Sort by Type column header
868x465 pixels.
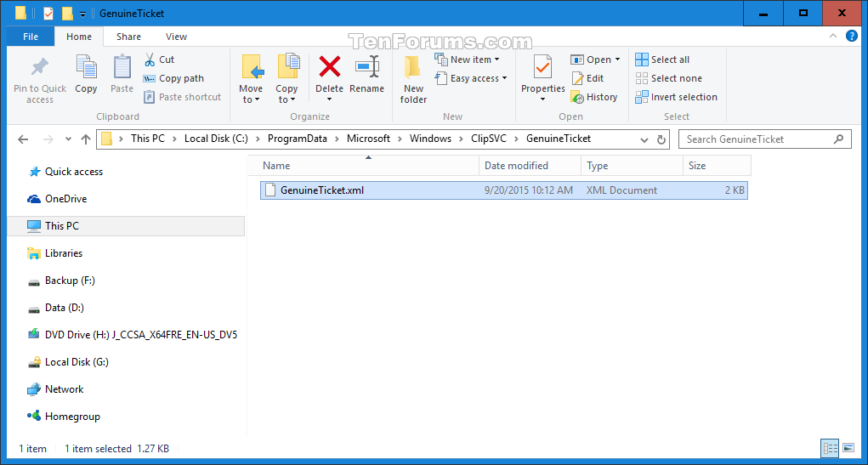[x=632, y=166]
